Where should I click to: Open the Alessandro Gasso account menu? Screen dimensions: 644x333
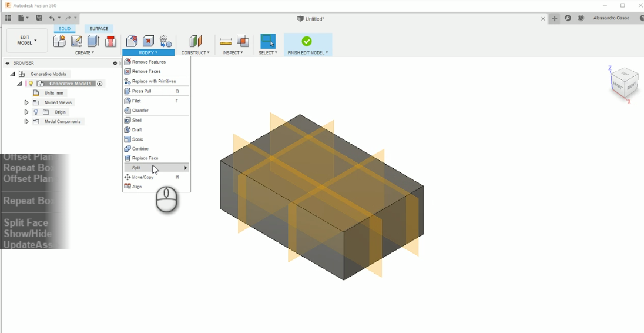(x=611, y=18)
